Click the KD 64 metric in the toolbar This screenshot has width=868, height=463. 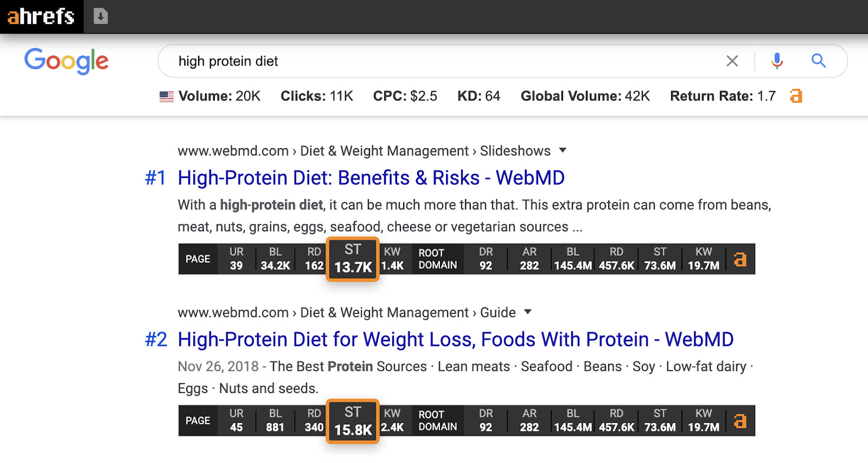click(478, 96)
